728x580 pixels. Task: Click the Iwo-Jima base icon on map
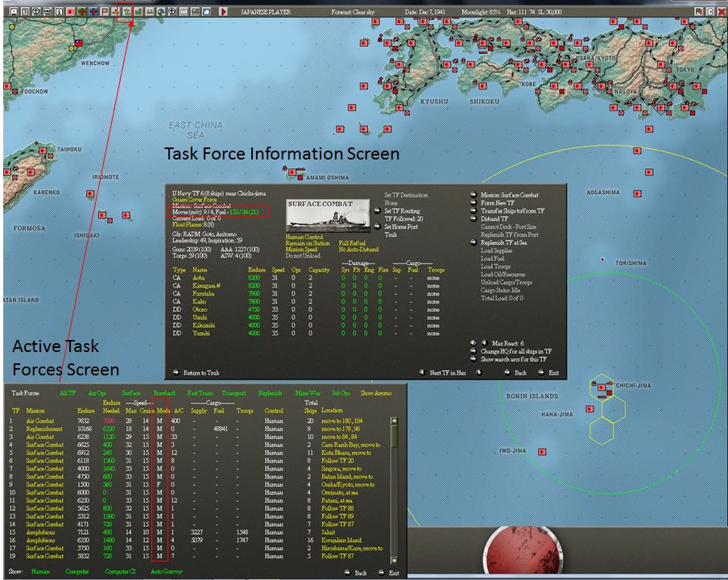click(x=542, y=451)
